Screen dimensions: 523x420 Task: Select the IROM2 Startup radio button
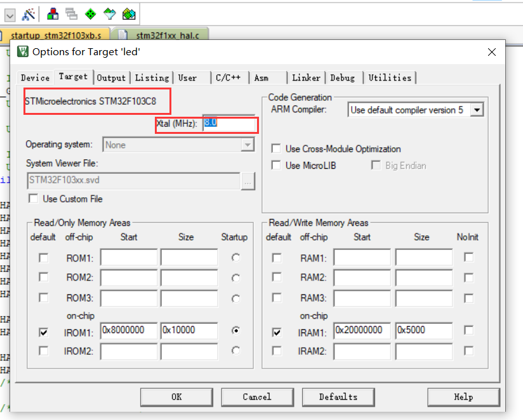235,350
